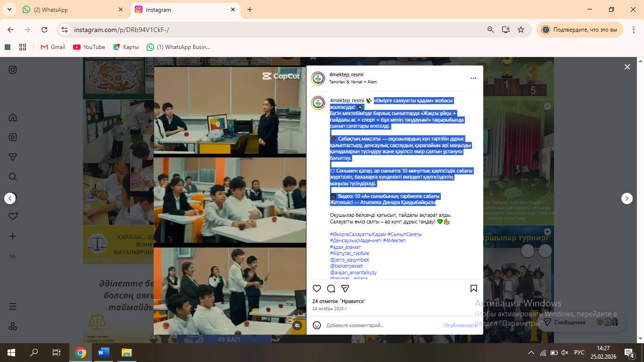Open post options three-dot menu
This screenshot has height=362, width=644.
[473, 78]
